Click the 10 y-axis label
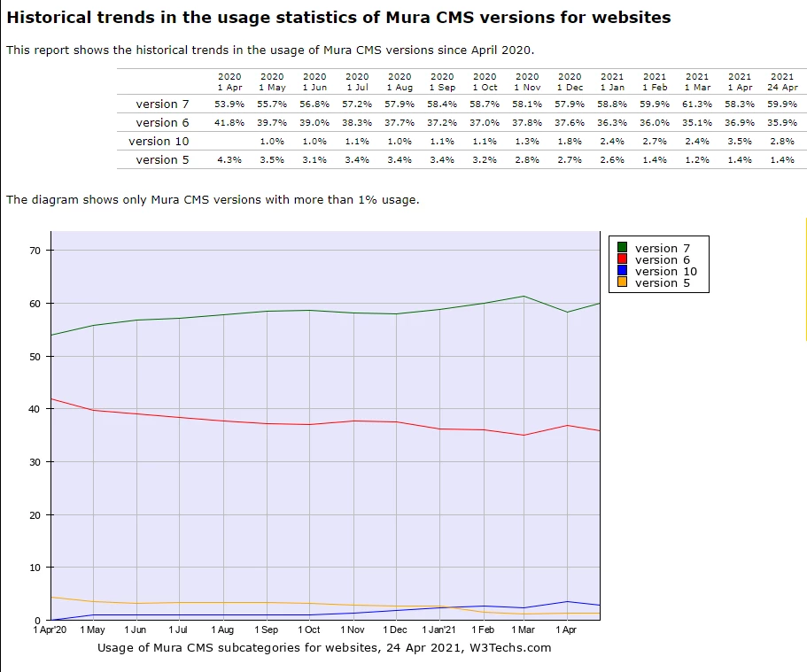This screenshot has height=672, width=807. (35, 568)
